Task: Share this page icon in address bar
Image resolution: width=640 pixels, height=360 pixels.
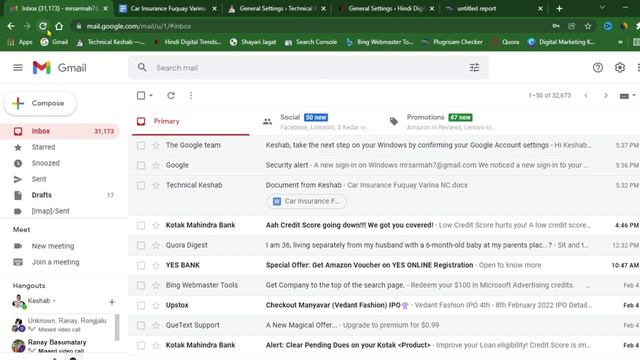Action: (571, 26)
